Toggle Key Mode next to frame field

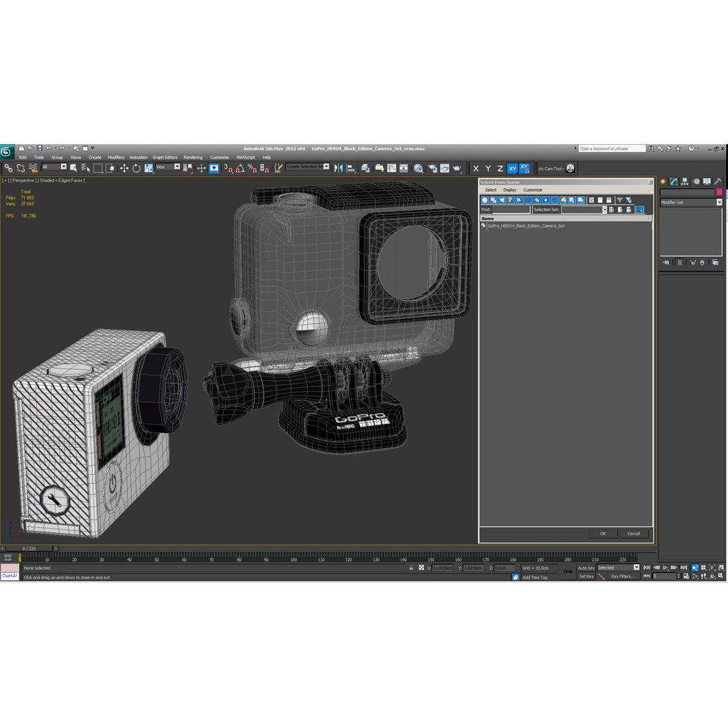pyautogui.click(x=646, y=576)
